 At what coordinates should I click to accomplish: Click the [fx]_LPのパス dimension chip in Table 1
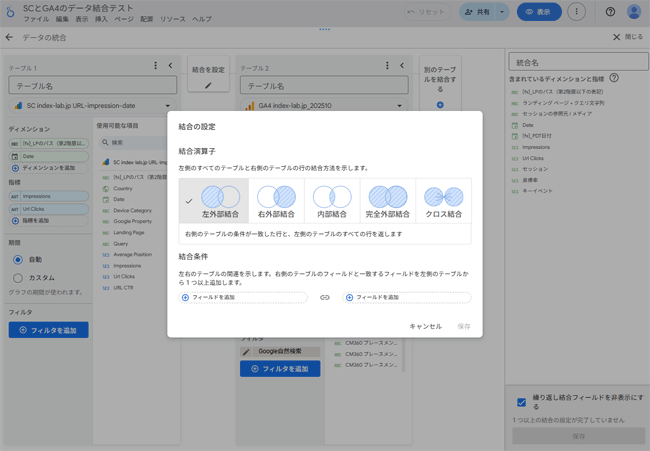click(x=49, y=143)
